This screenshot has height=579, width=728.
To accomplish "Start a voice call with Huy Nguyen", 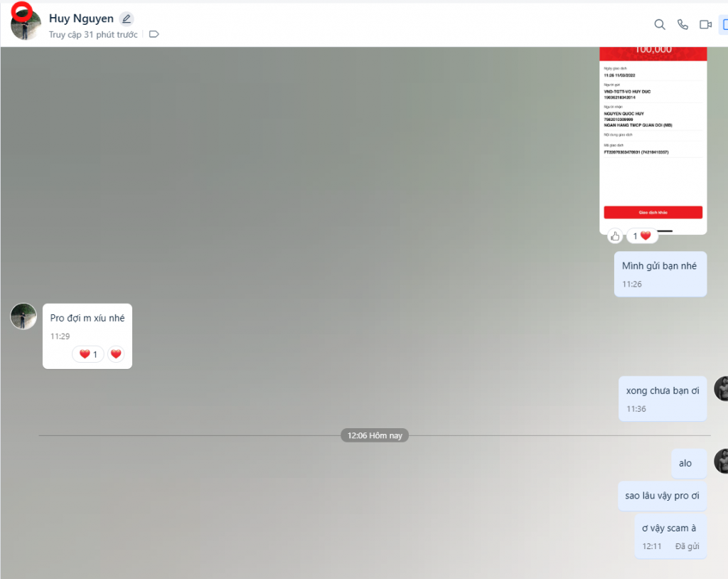I will click(x=682, y=25).
